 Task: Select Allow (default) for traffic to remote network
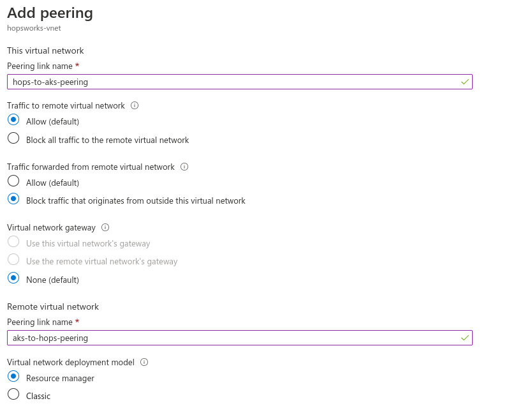point(13,120)
